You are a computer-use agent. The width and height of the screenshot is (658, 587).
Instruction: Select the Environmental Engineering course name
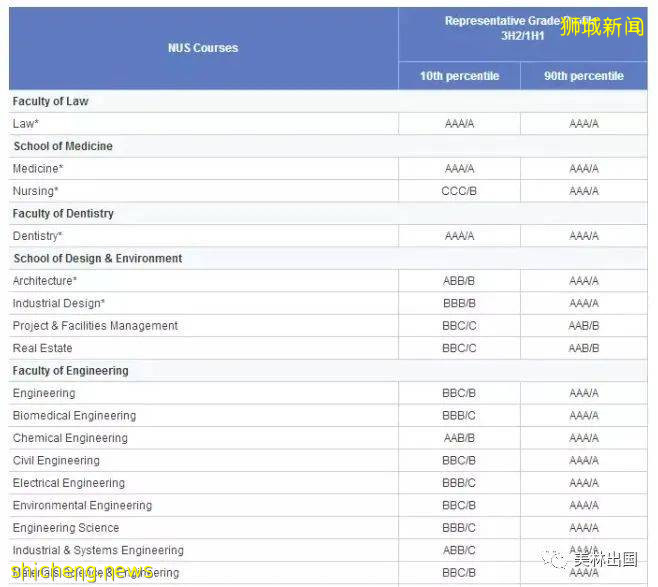82,506
